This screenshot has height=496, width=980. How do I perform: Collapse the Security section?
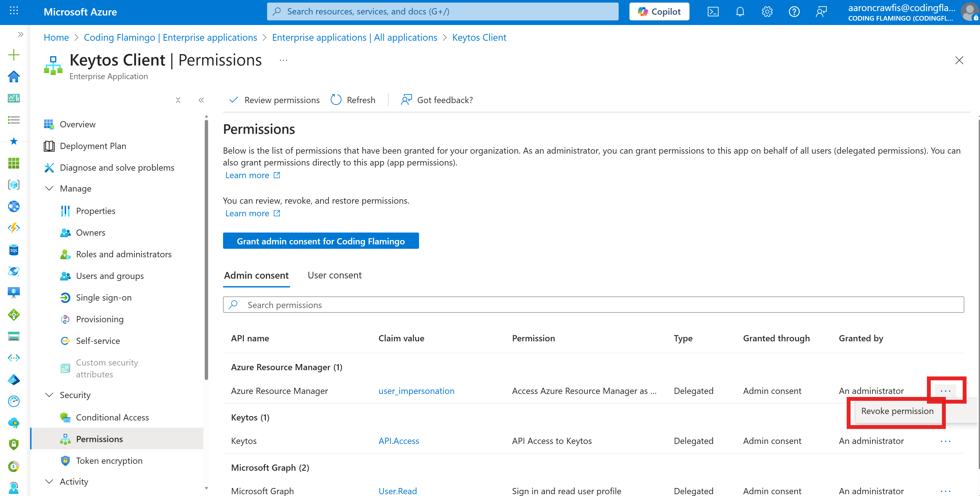point(49,395)
